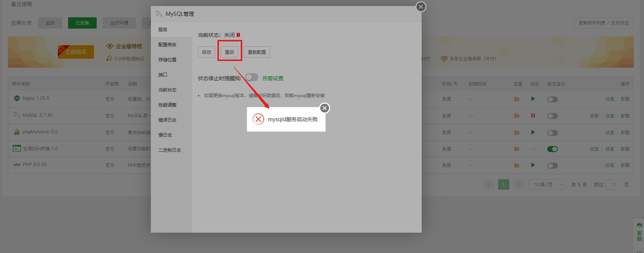This screenshot has height=253, width=644.
Task: Select the 服务 tab in MySQL sidebar
Action: pos(172,29)
